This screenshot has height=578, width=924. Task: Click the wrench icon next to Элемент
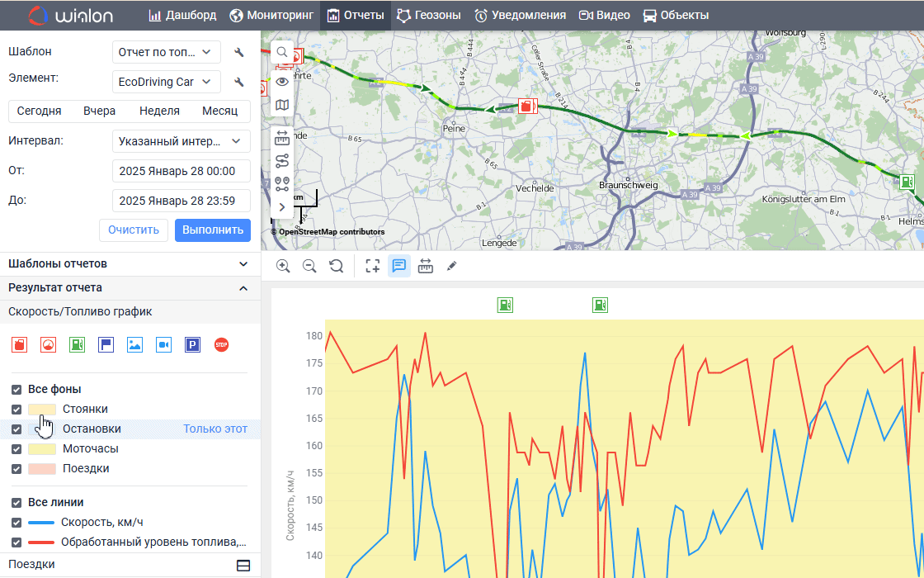click(x=238, y=82)
